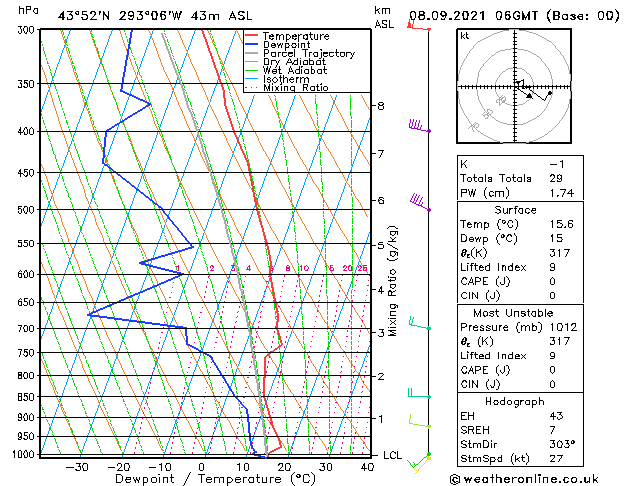Click the 'km ASL' axis unit label
The height and width of the screenshot is (486, 629).
(x=384, y=17)
